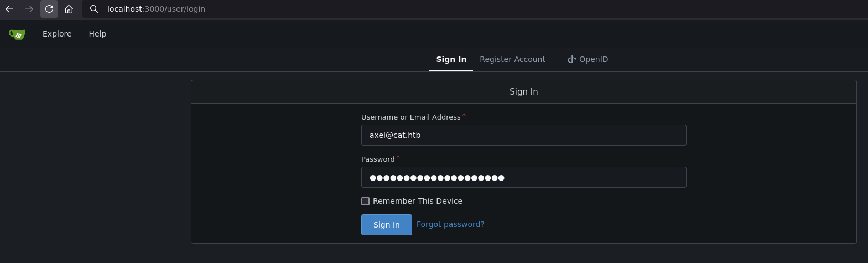
Task: Click the Username or Email Address label
Action: tap(410, 117)
